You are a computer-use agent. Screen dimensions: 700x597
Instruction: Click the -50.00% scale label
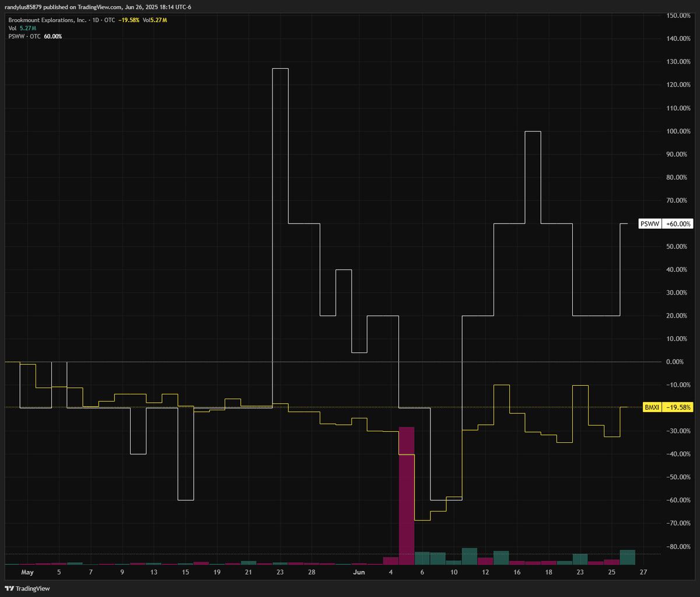(x=678, y=477)
